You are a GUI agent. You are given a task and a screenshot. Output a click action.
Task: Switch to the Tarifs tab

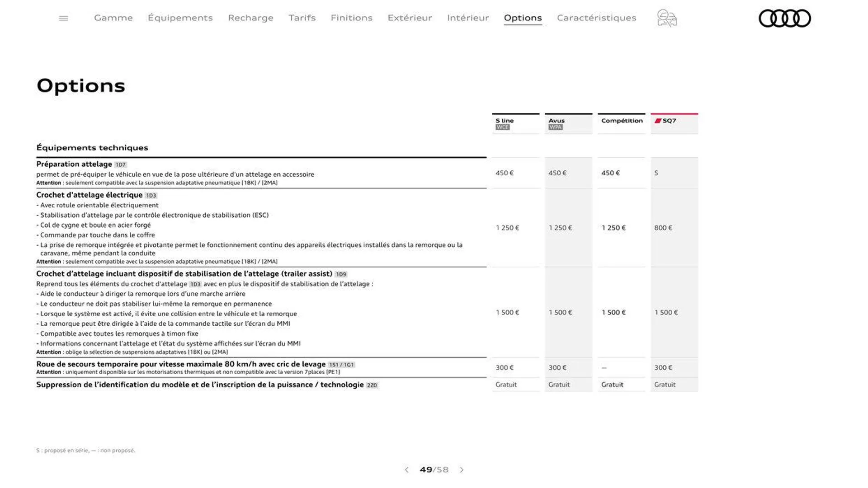coord(302,18)
